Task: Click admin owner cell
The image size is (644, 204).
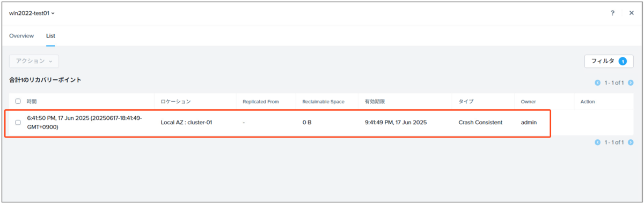Action: (529, 123)
